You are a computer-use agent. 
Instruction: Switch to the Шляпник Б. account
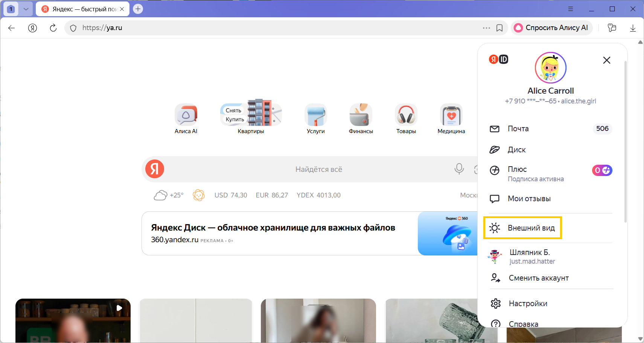click(x=551, y=256)
